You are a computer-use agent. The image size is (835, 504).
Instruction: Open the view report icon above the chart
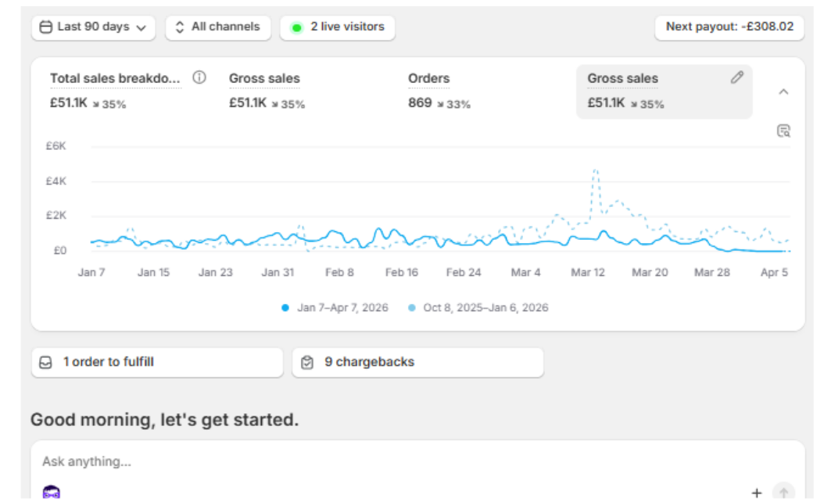(783, 130)
